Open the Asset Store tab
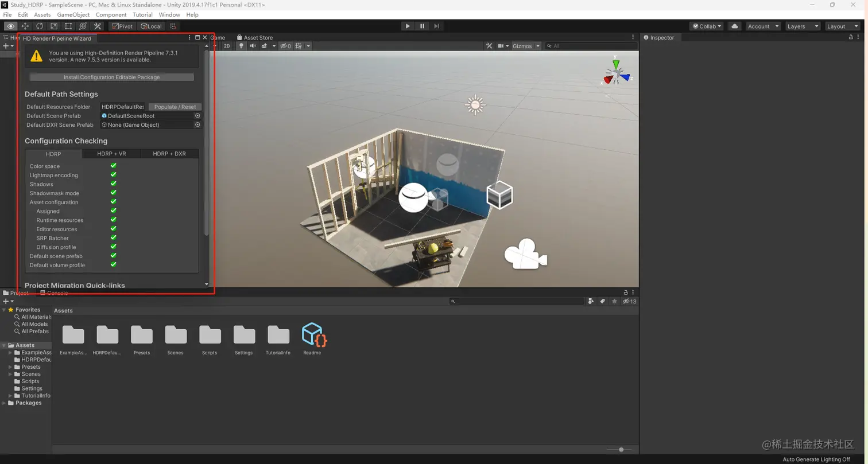868x464 pixels. [255, 38]
